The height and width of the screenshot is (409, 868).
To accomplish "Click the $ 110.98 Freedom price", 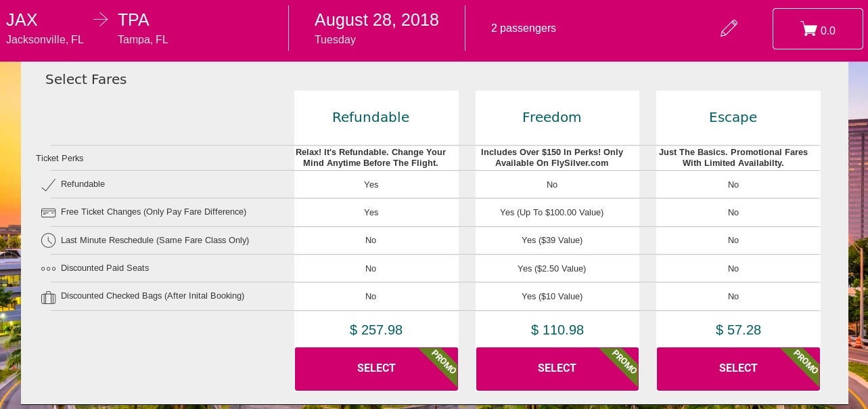I will tap(557, 330).
